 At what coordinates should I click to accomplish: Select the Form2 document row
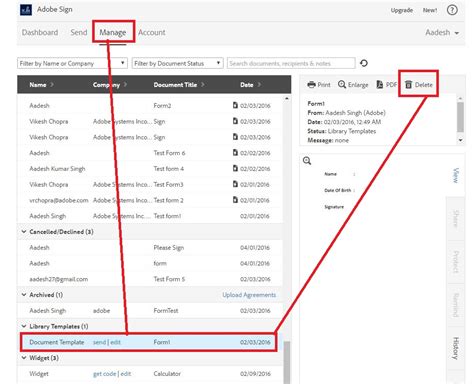(x=150, y=106)
